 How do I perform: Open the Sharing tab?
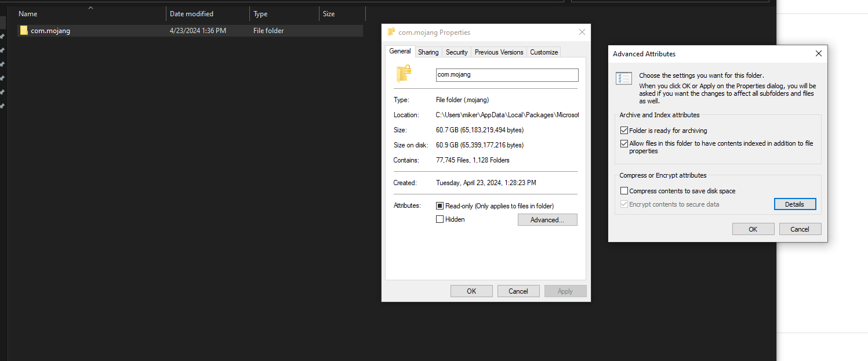click(x=428, y=52)
